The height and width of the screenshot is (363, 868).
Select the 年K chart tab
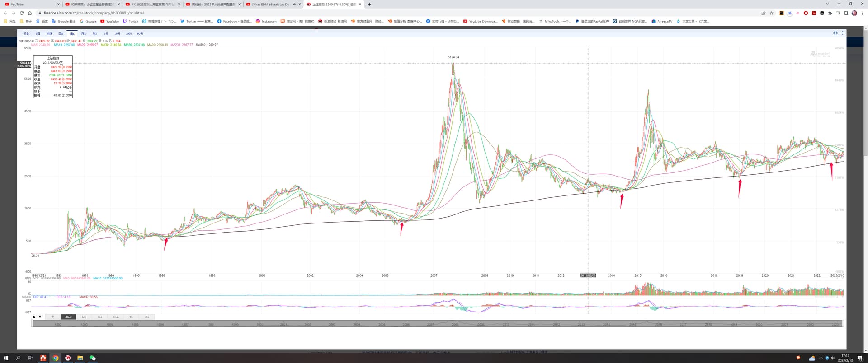pyautogui.click(x=94, y=33)
